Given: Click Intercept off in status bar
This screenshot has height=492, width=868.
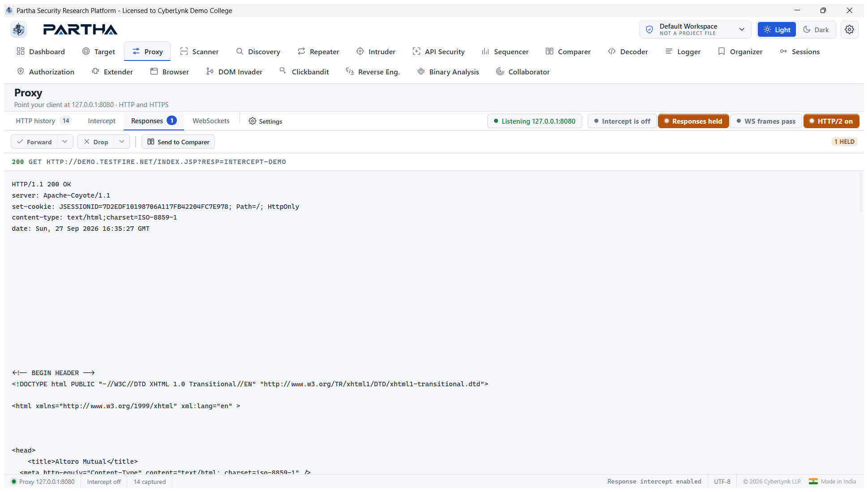Looking at the screenshot, I should point(104,482).
